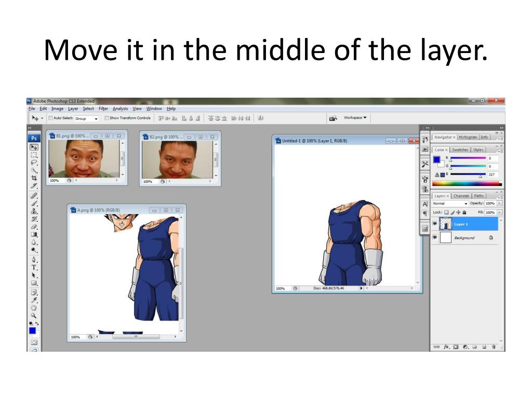
Task: Hide Layer 1 using its eye icon
Action: pyautogui.click(x=435, y=224)
